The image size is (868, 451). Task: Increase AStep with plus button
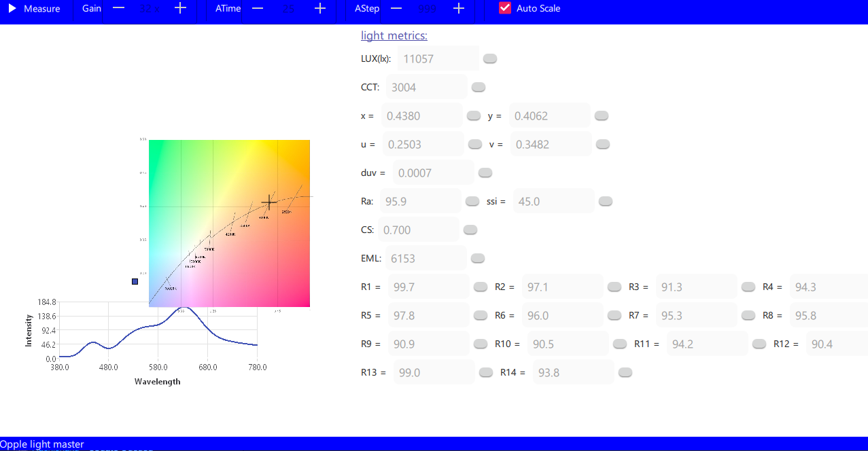(459, 8)
